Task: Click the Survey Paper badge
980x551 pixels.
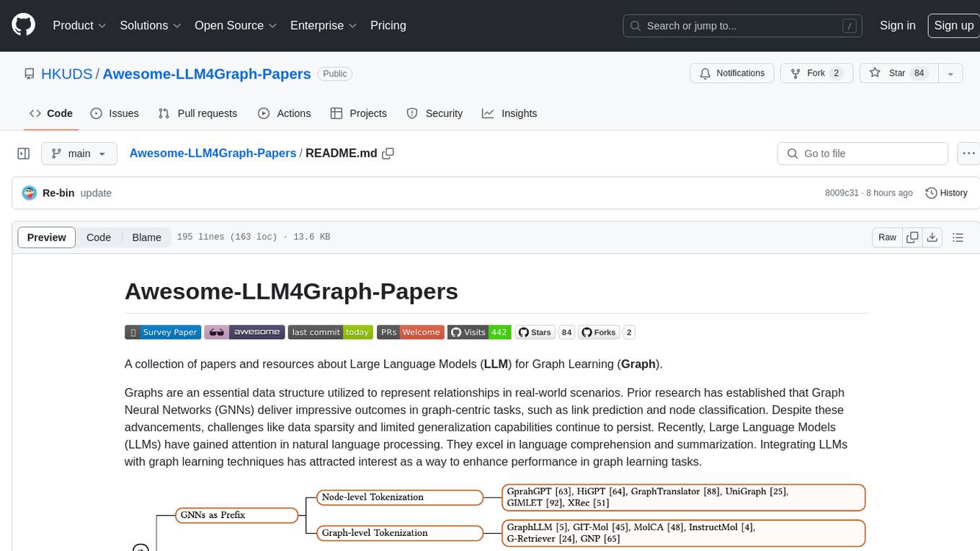Action: click(x=162, y=332)
